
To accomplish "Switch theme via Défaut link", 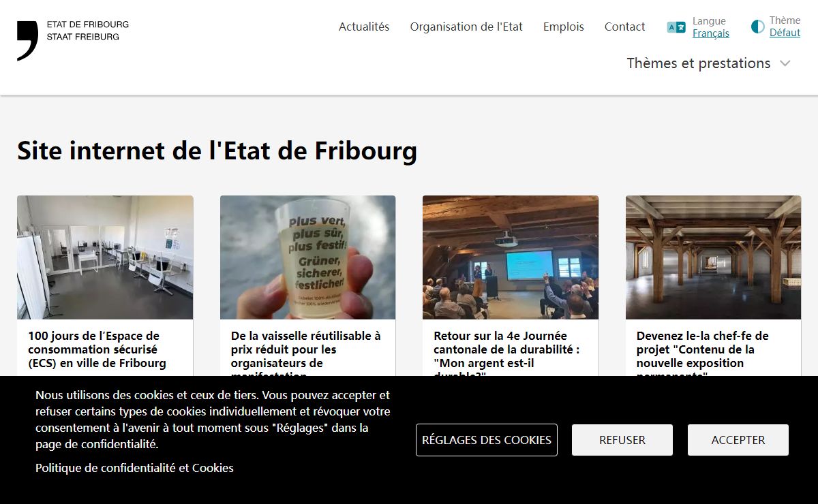I will [x=785, y=33].
